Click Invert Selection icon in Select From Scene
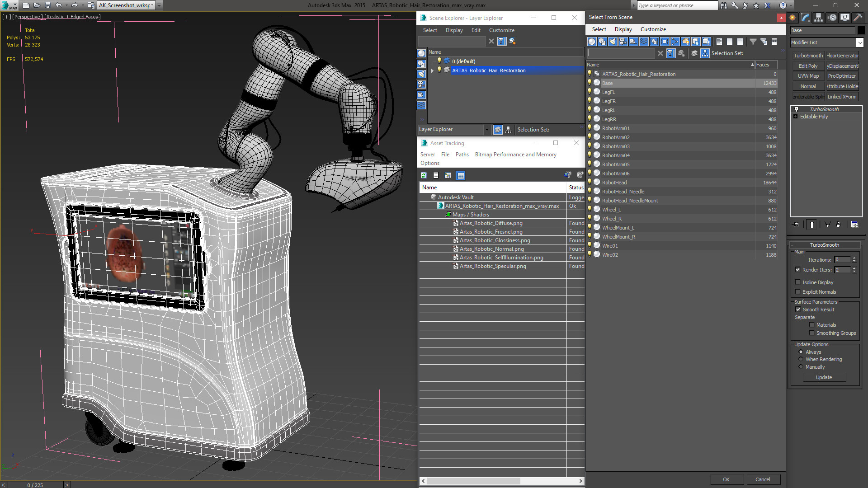This screenshot has height=488, width=868. click(x=740, y=42)
